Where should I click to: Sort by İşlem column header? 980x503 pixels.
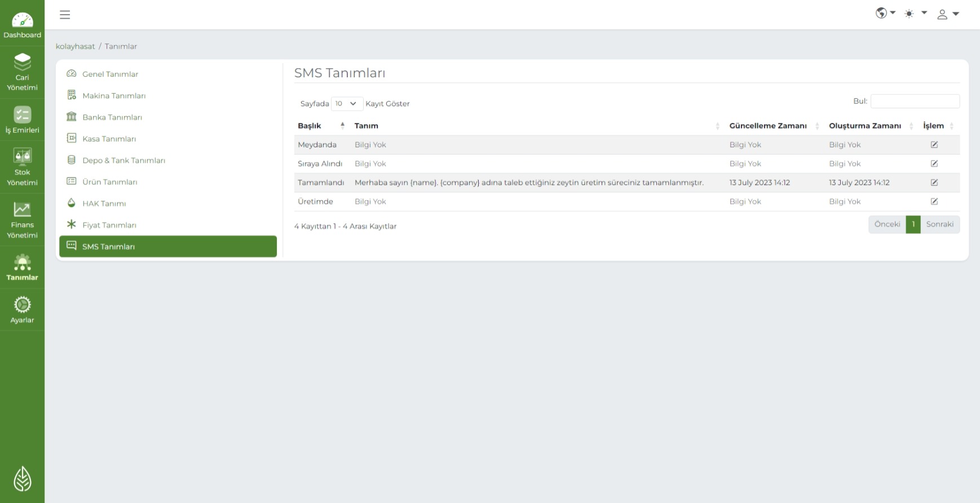click(x=939, y=126)
